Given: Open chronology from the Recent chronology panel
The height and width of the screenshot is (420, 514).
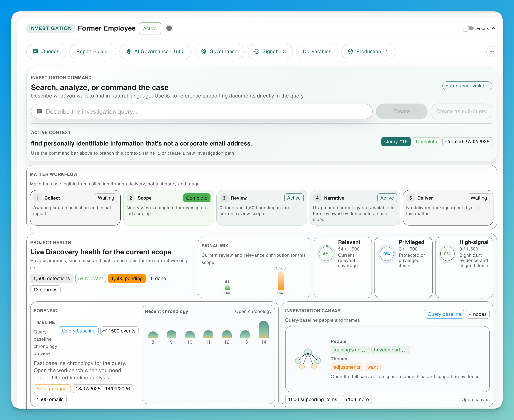Looking at the screenshot, I should pyautogui.click(x=253, y=311).
